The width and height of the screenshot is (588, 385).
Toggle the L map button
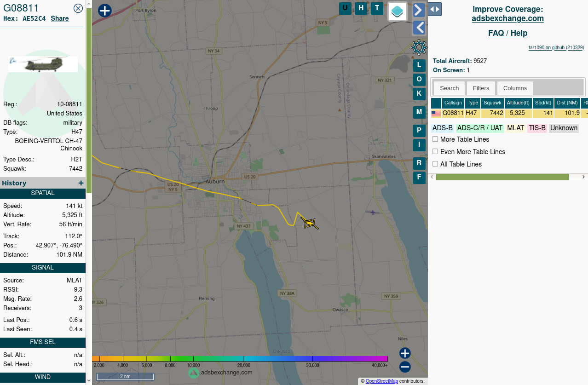coord(419,65)
